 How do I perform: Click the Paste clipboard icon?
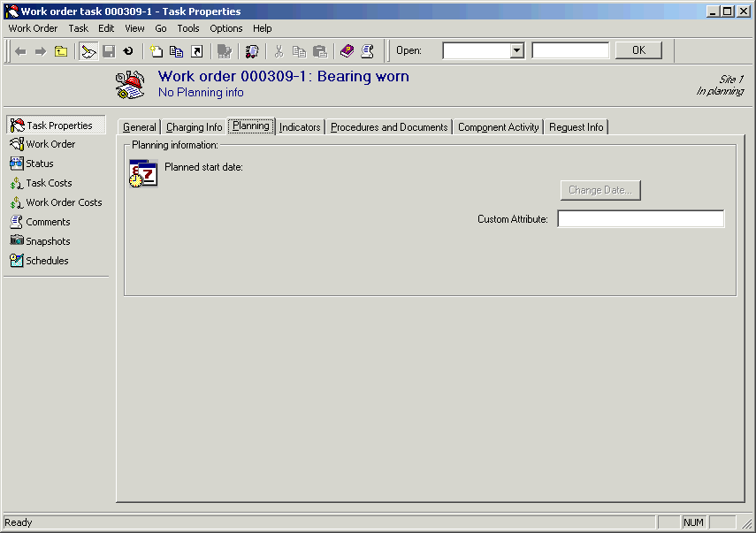pos(320,51)
